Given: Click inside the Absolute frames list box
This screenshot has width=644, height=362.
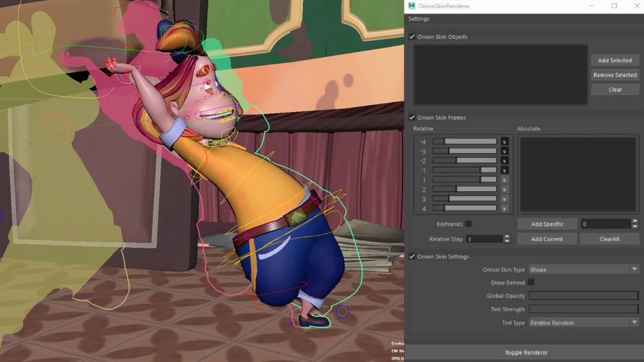Looking at the screenshot, I should 578,174.
